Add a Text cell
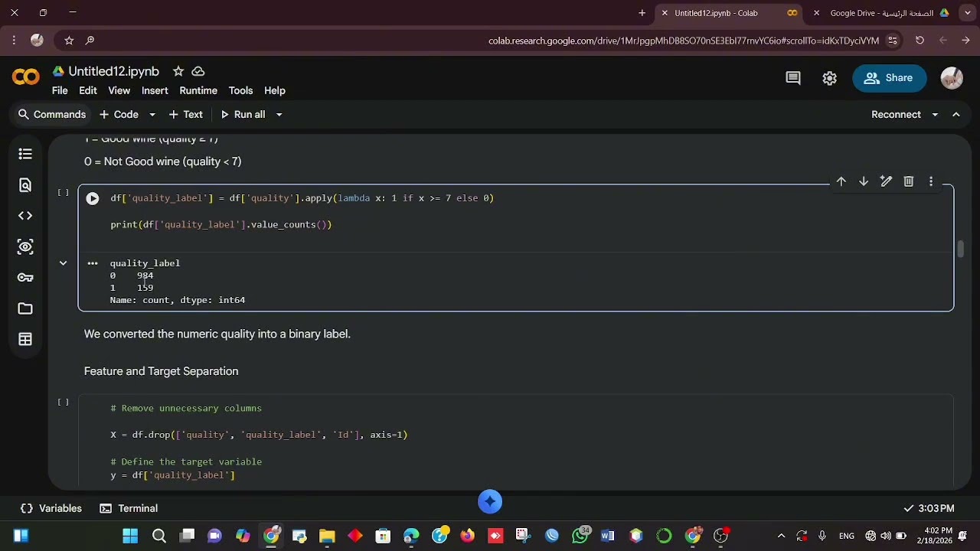The width and height of the screenshot is (980, 551). [186, 115]
